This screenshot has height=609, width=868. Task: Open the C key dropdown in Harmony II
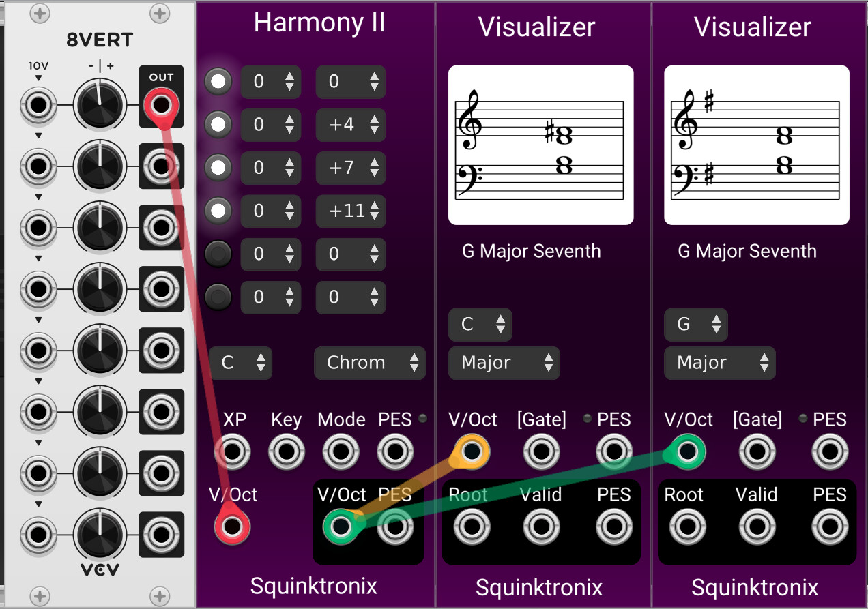pyautogui.click(x=240, y=363)
